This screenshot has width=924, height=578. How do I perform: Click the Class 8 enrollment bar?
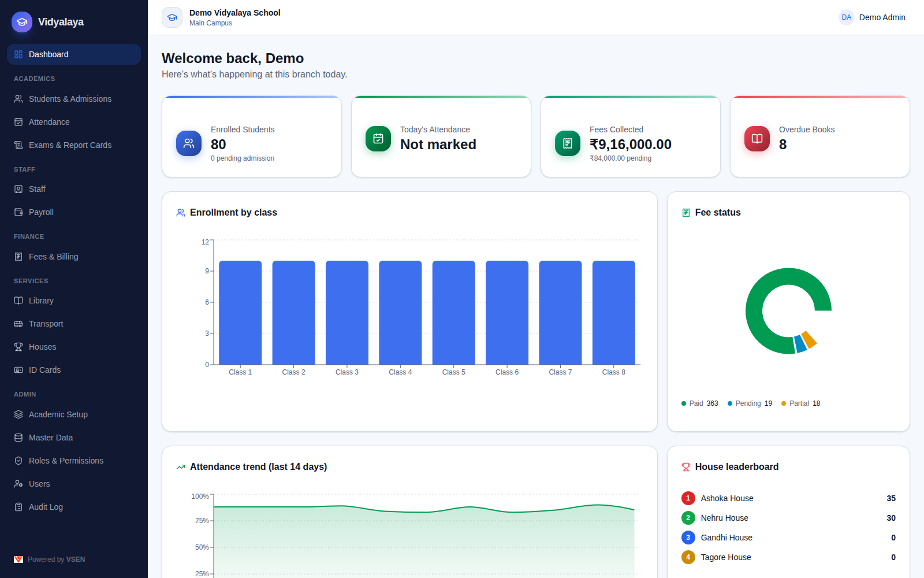click(614, 313)
